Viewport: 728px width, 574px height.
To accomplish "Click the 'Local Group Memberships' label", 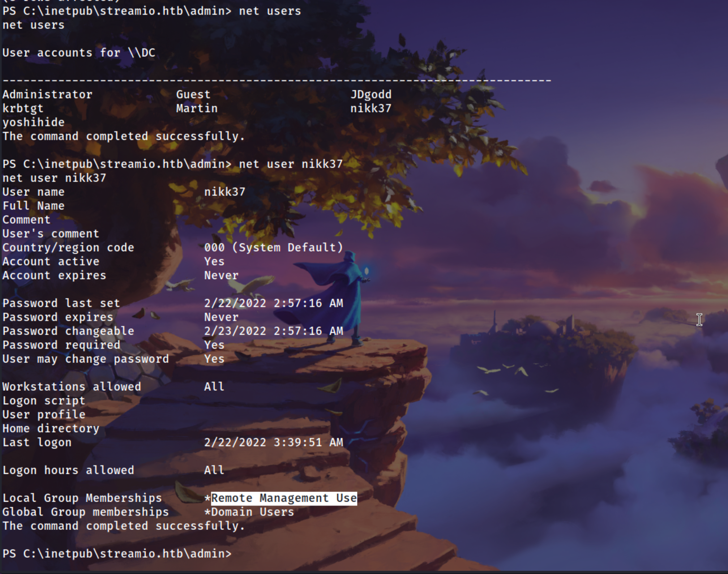I will [x=82, y=498].
